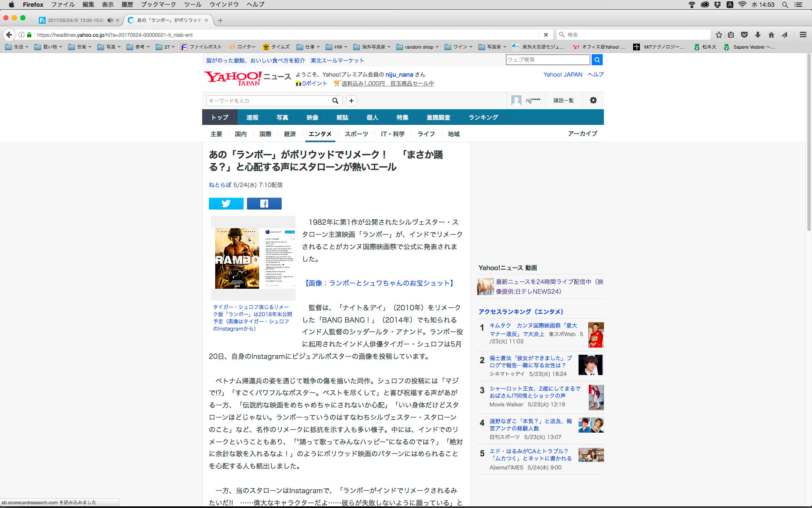The image size is (812, 508).
Task: Open the ブックマーク menu in menu bar
Action: (x=158, y=5)
